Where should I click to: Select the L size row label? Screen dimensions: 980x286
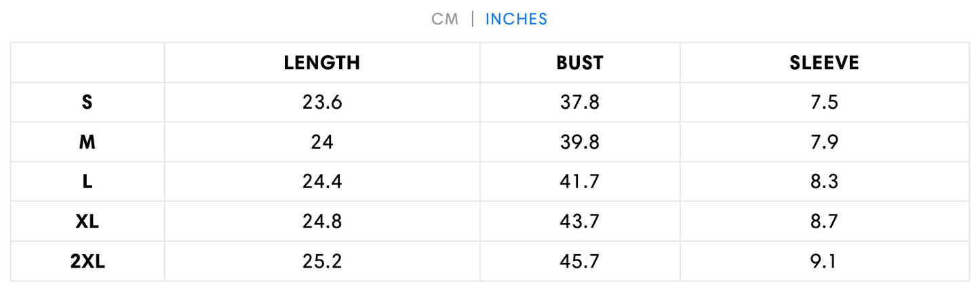click(x=87, y=182)
